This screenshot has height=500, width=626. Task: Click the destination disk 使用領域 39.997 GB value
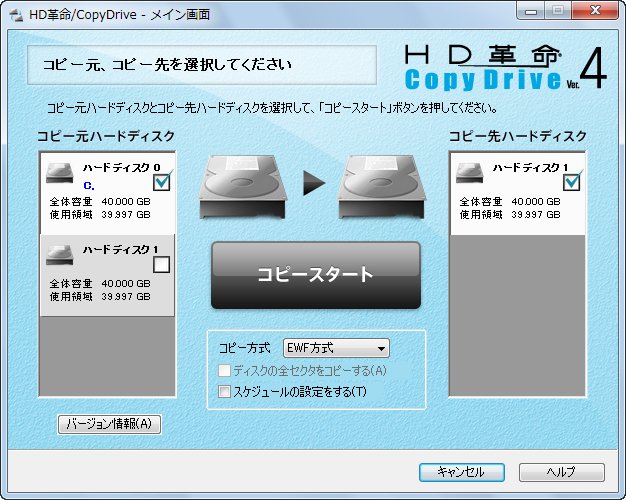(536, 215)
